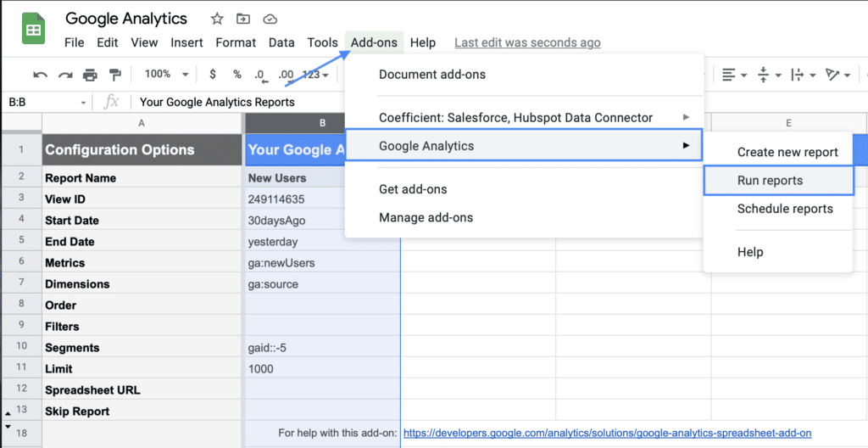The image size is (868, 448).
Task: Decrease decimal places button
Action: coord(260,76)
